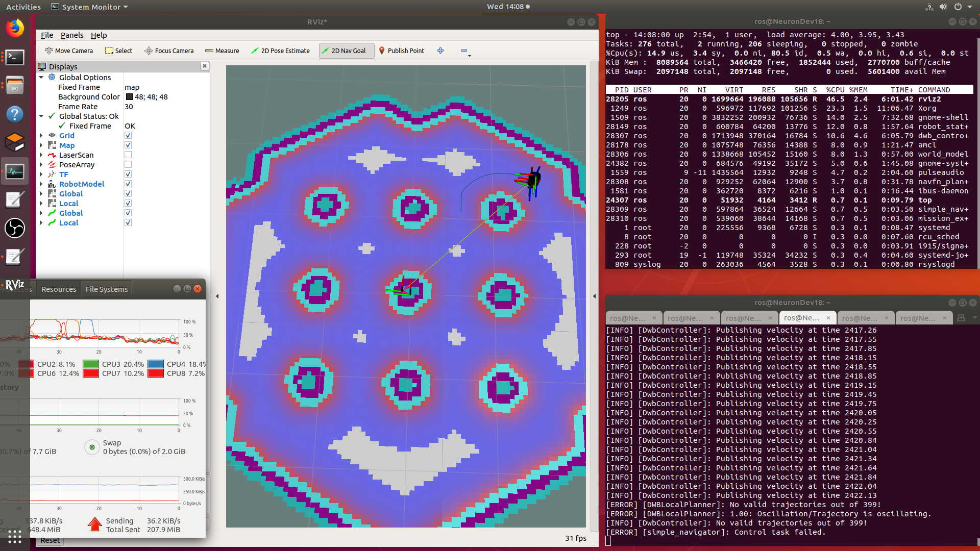Choose the Focus Camera tool
The height and width of the screenshot is (551, 980).
(169, 51)
